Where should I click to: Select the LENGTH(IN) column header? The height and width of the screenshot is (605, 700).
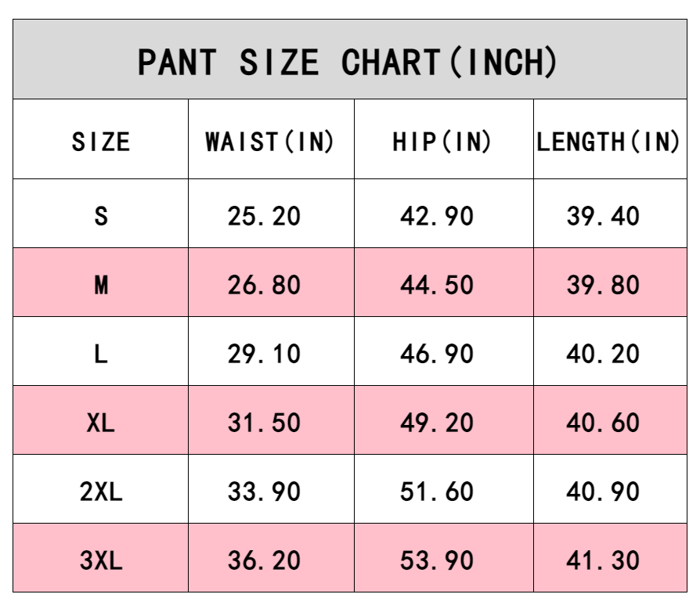[608, 142]
